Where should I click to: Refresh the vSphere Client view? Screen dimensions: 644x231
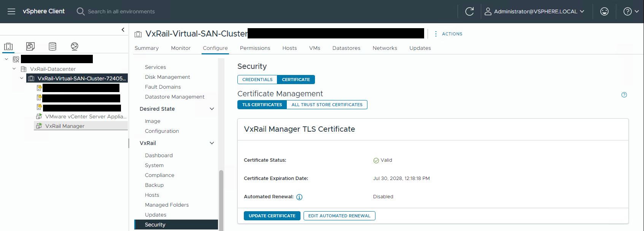469,11
